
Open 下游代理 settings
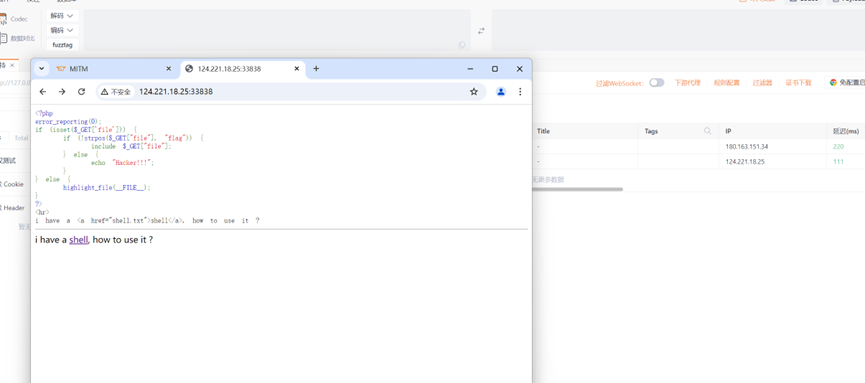pyautogui.click(x=687, y=83)
